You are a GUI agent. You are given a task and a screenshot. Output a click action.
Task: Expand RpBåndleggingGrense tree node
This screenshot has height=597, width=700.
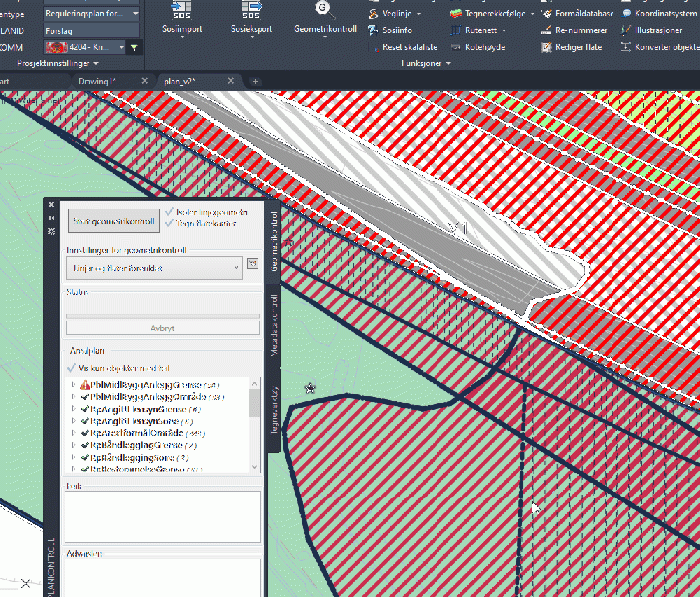pyautogui.click(x=73, y=445)
